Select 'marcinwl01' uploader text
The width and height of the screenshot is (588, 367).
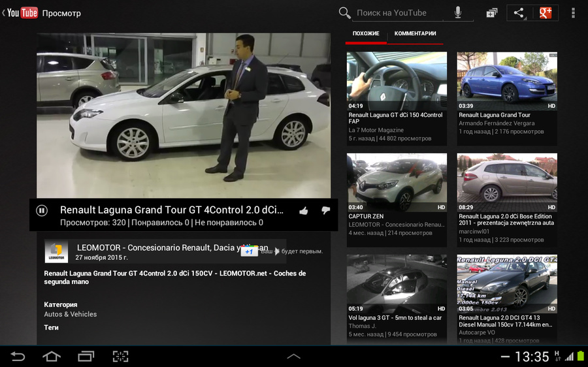[474, 232]
